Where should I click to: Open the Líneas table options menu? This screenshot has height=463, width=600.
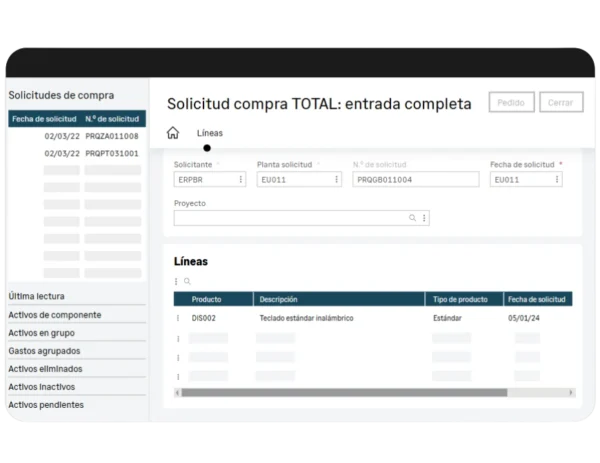(x=177, y=282)
